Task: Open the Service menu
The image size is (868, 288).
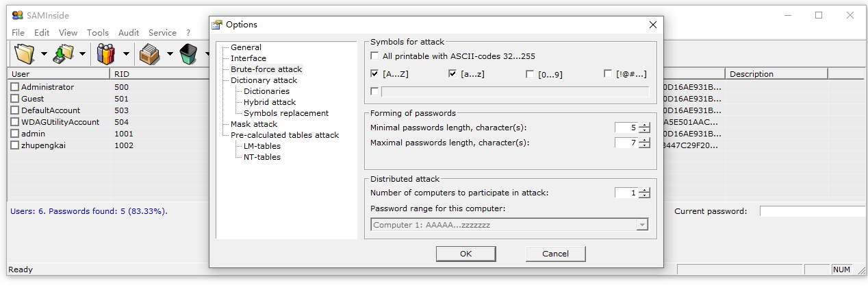Action: click(162, 33)
